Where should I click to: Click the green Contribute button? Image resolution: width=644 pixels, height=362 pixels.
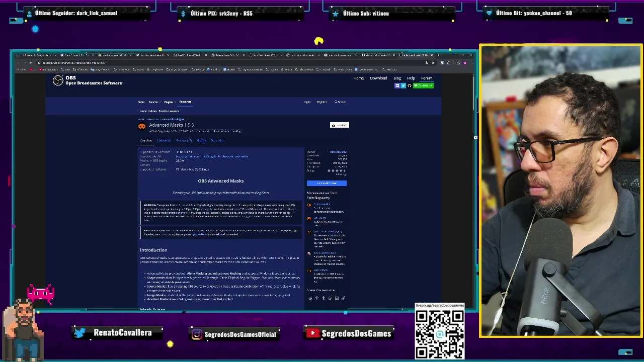[x=423, y=85]
